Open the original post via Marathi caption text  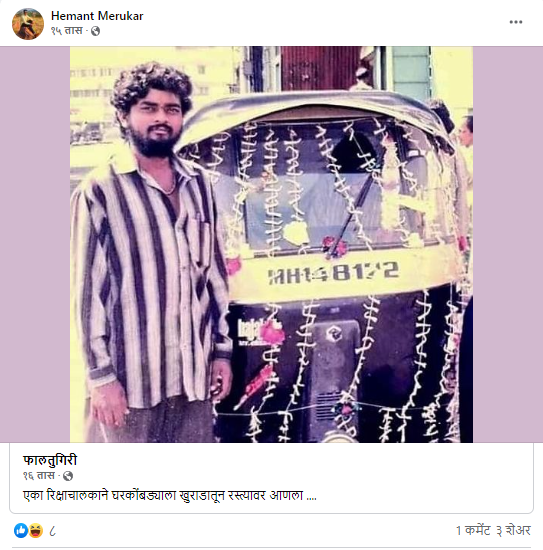click(x=170, y=496)
